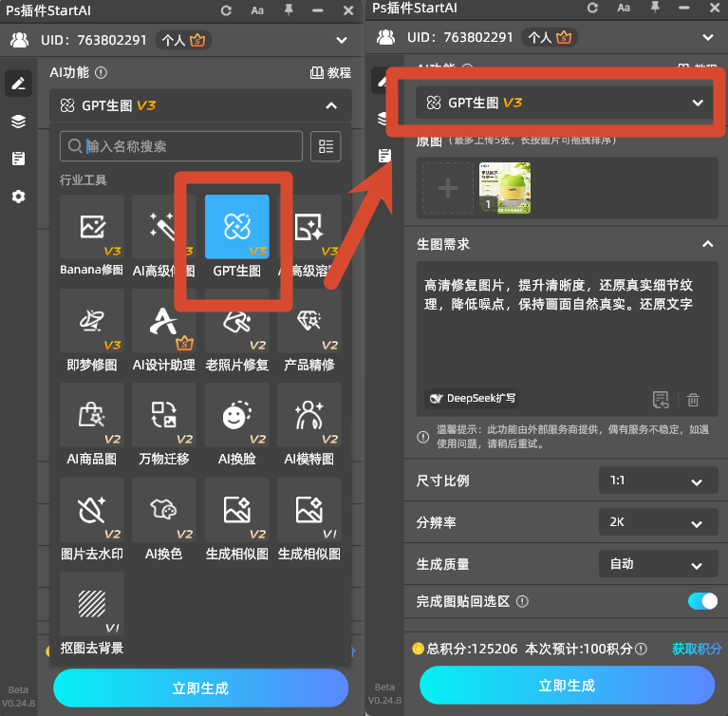Delete the prompt text with trash icon
728x716 pixels.
point(693,400)
